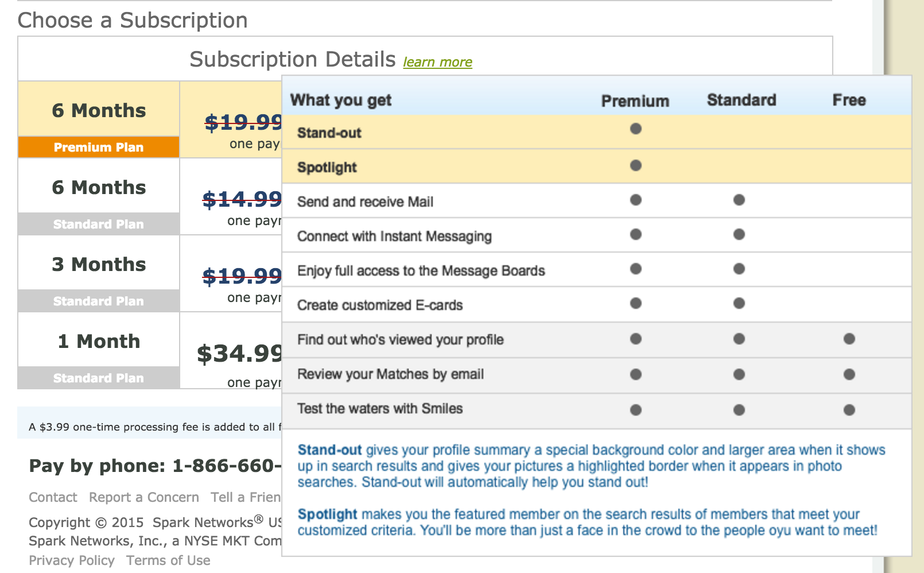Image resolution: width=924 pixels, height=573 pixels.
Task: Click the Premium dot for Stand-out
Action: [x=635, y=129]
